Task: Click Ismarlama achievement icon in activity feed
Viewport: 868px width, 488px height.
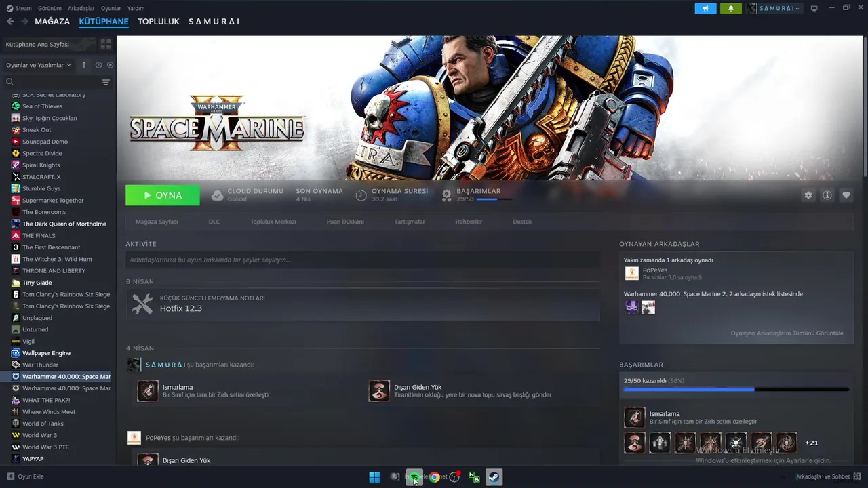Action: pos(147,390)
